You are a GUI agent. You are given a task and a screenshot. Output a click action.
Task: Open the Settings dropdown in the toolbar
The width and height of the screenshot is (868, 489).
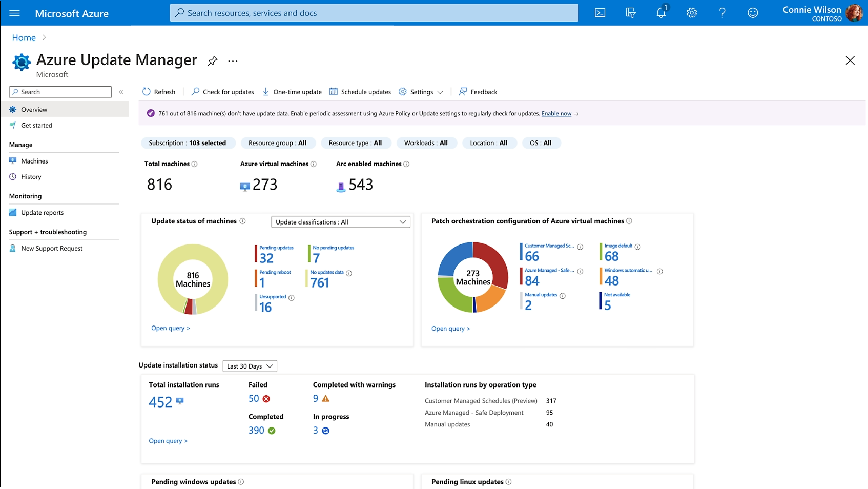(x=420, y=92)
